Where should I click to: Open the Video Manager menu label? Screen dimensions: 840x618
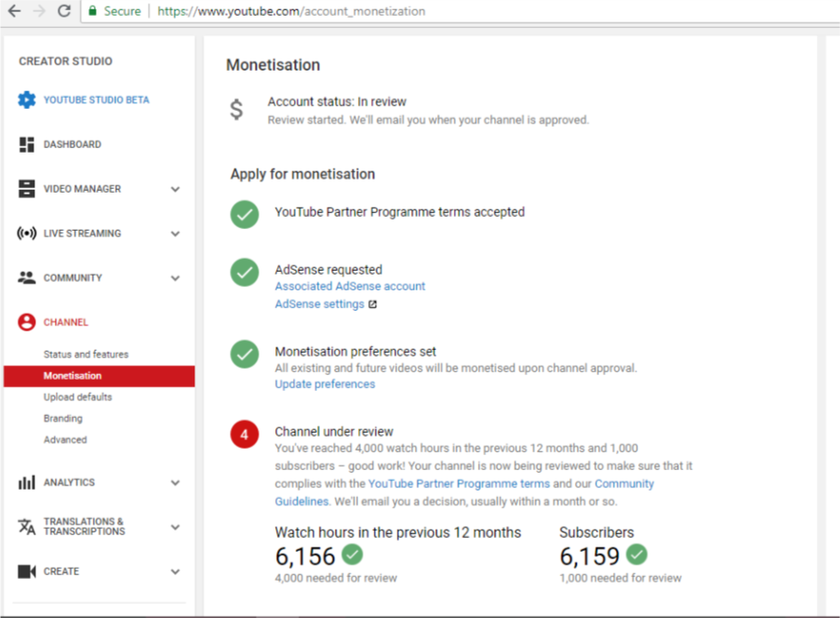click(x=83, y=189)
